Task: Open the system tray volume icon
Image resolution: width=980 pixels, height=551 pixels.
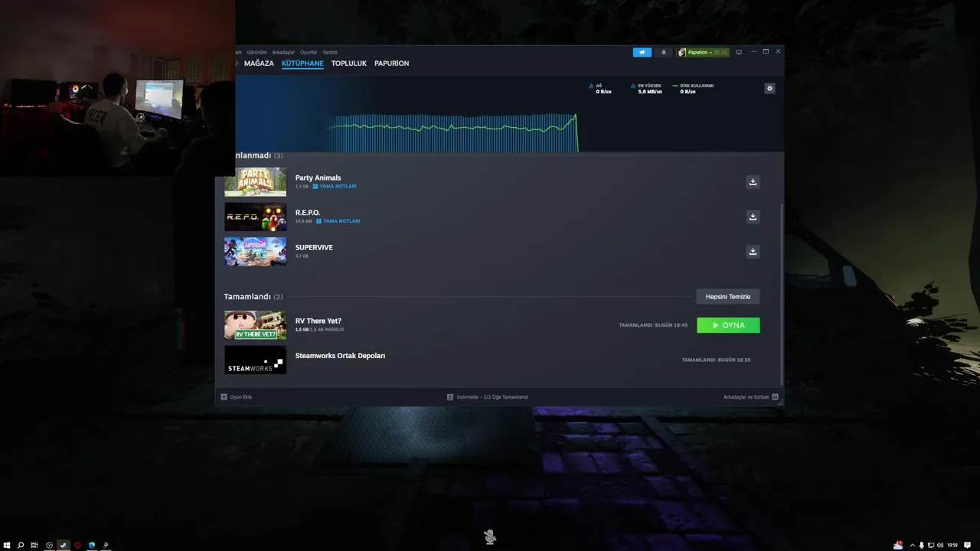Action: [x=941, y=545]
